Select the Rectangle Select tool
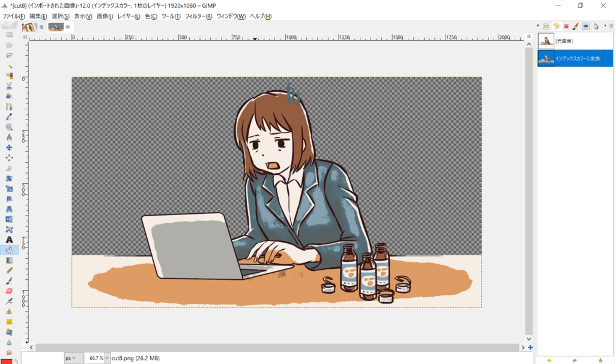Image resolution: width=615 pixels, height=364 pixels. (9, 35)
